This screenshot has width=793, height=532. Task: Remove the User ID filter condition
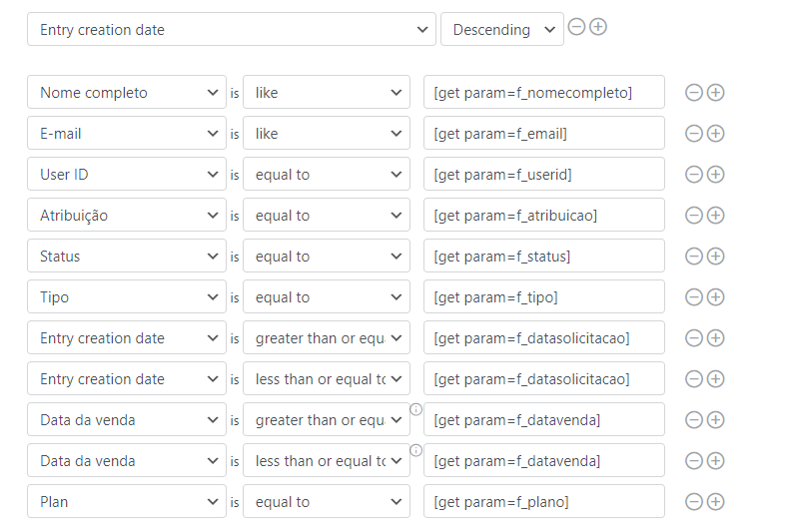click(x=693, y=175)
